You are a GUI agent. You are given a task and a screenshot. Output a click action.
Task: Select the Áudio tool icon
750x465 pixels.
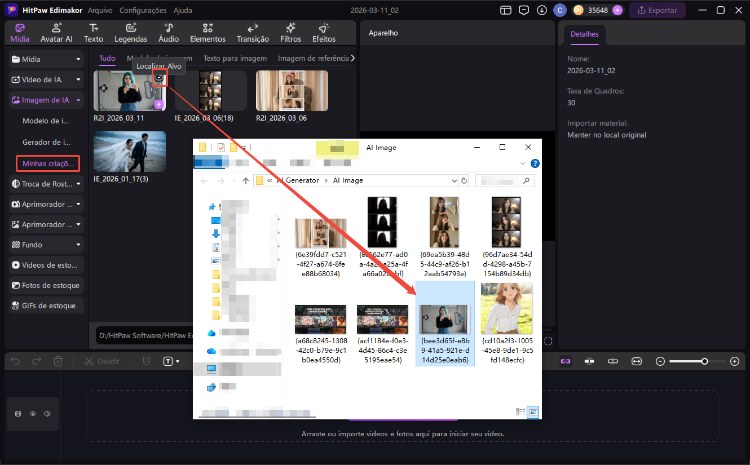point(169,32)
